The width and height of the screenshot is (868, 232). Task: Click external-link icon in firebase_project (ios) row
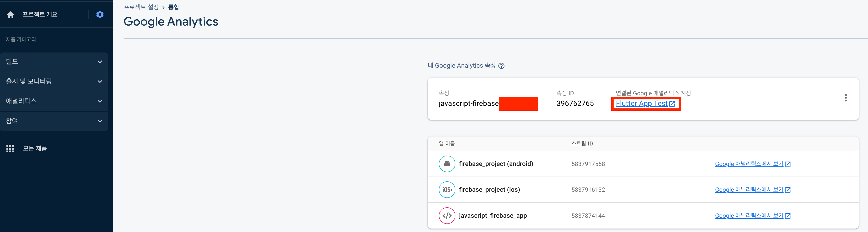pos(788,190)
